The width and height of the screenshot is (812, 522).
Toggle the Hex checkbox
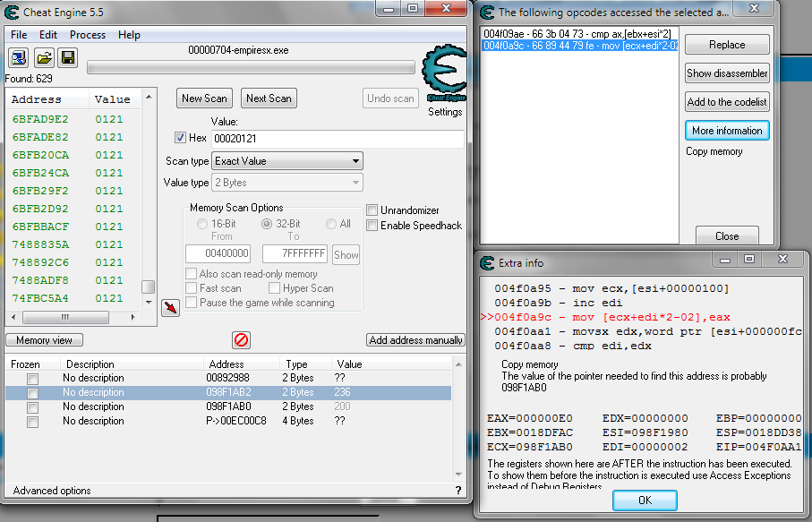click(x=180, y=138)
